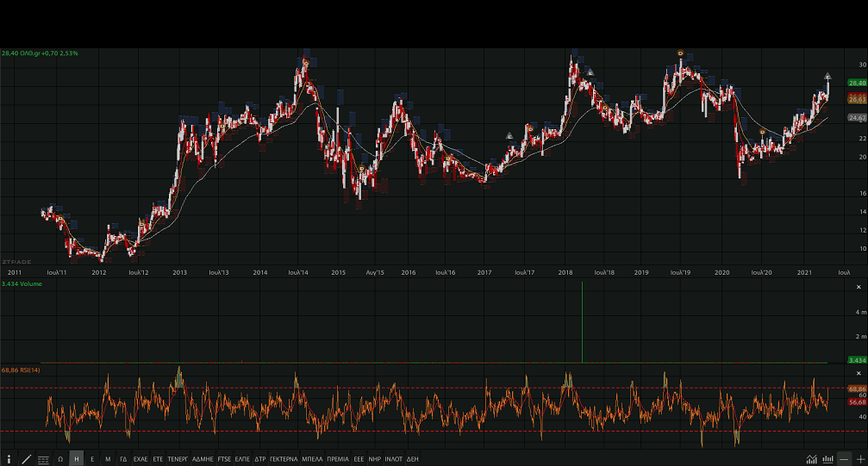Close the RSI(14) panel
This screenshot has height=466, width=868.
tap(858, 373)
